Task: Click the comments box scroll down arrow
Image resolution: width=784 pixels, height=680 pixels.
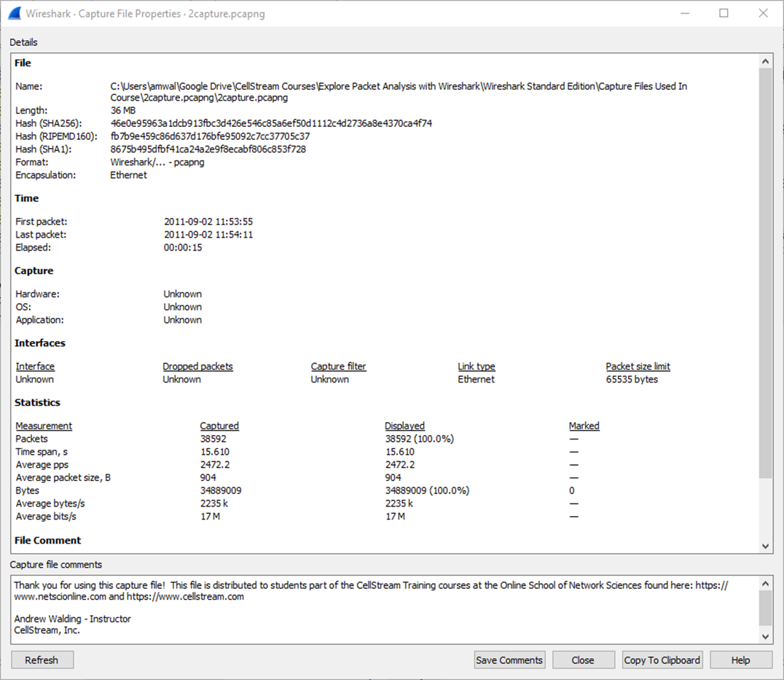Action: point(765,636)
